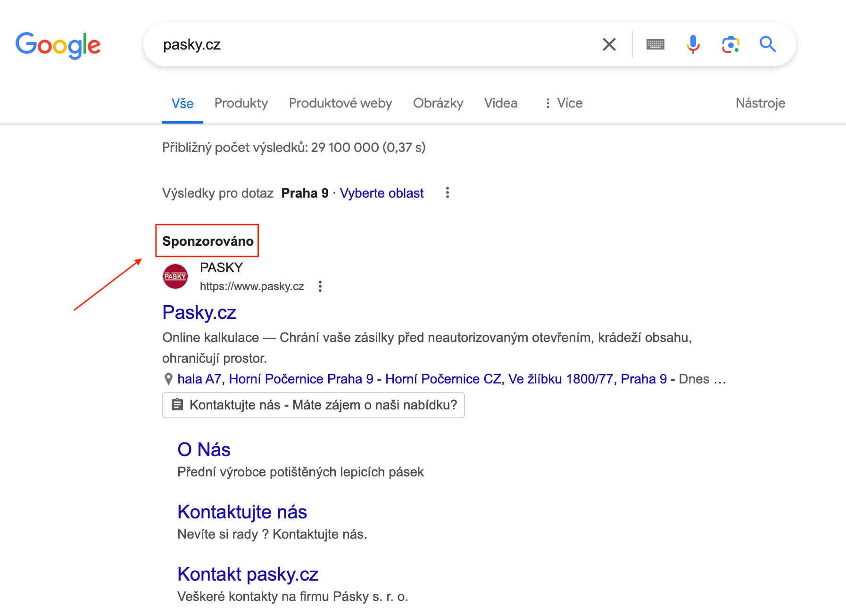
Task: Open the on-screen keyboard input tool
Action: tap(655, 44)
